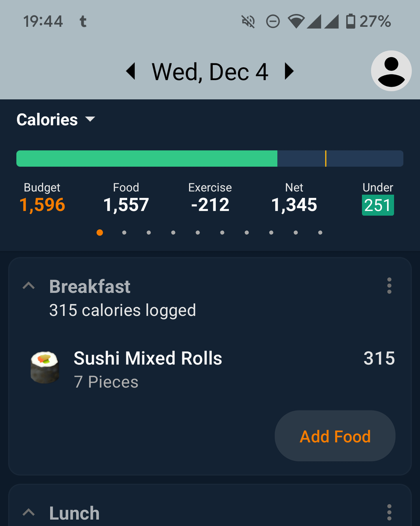Tap the Sushi Mixed Rolls food icon
Viewport: 420px width, 526px height.
tap(45, 368)
